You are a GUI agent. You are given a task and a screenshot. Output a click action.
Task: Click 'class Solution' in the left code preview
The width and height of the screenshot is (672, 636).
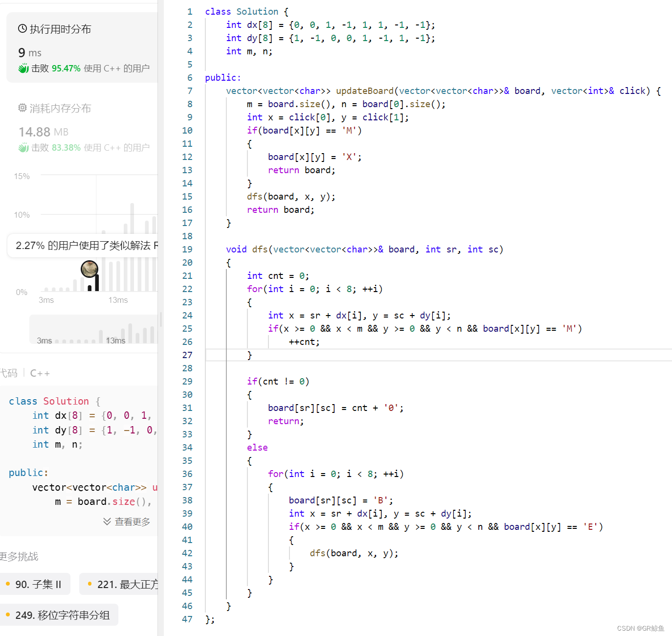pos(49,401)
